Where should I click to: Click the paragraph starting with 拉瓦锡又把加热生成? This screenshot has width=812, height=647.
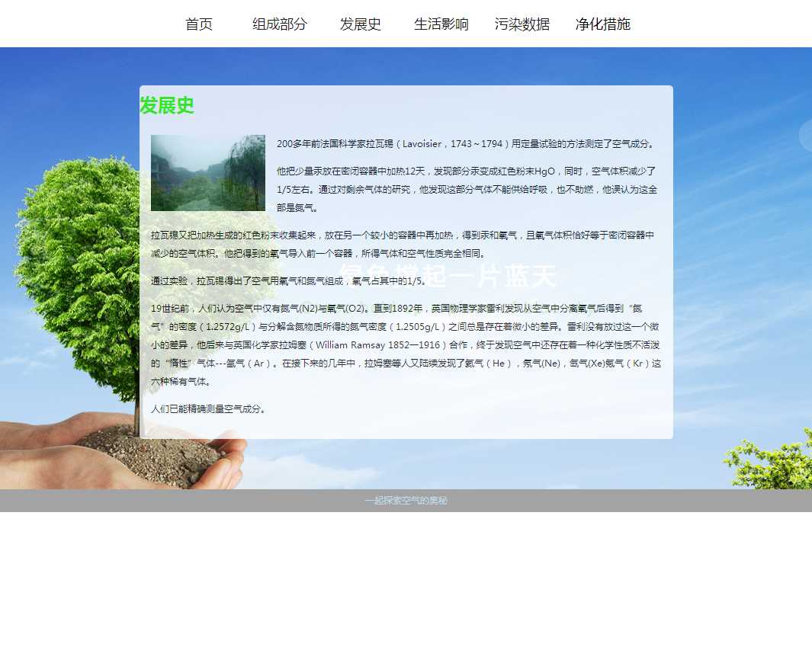pyautogui.click(x=403, y=244)
